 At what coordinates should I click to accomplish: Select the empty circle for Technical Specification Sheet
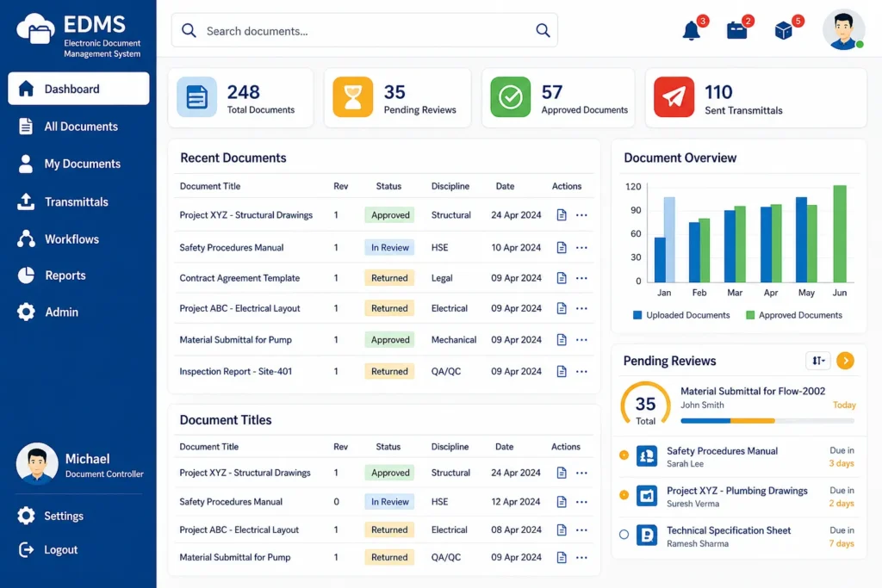[x=624, y=535]
